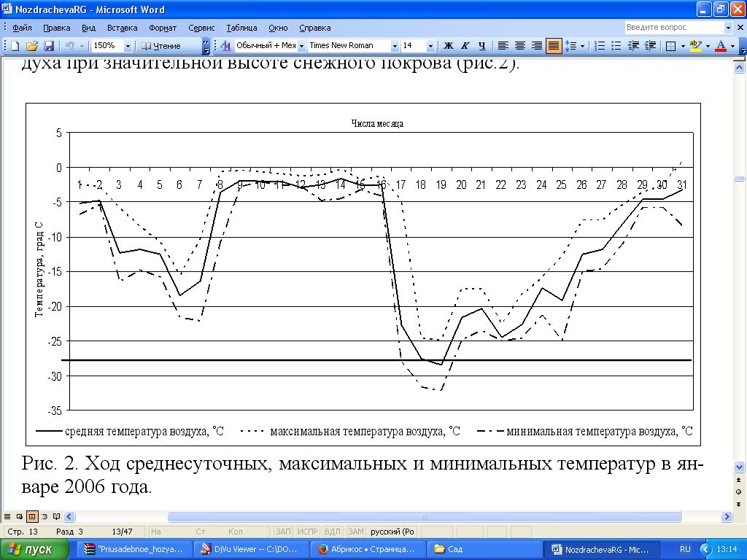Open the Times New Roman font dropdown
The width and height of the screenshot is (747, 560).
point(395,45)
